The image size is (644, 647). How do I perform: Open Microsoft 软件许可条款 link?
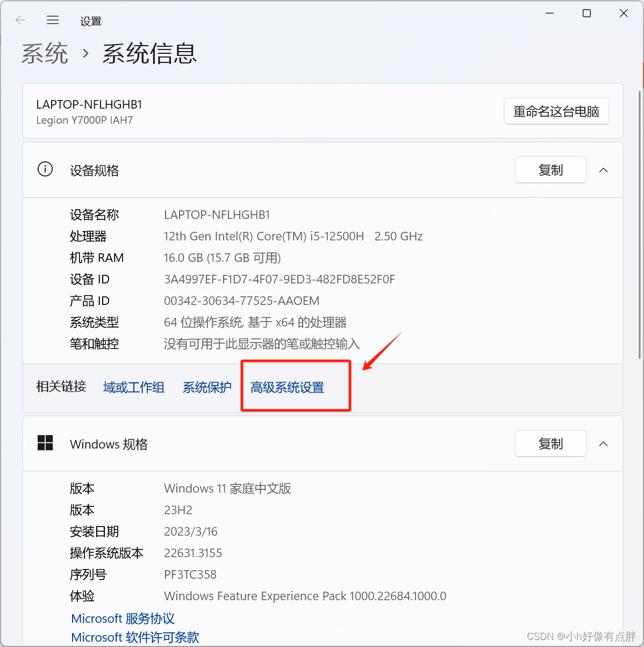tap(135, 637)
